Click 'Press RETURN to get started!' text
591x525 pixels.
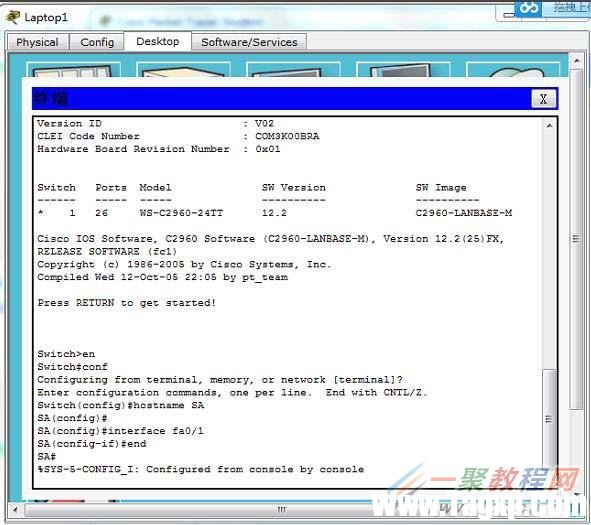tap(126, 303)
